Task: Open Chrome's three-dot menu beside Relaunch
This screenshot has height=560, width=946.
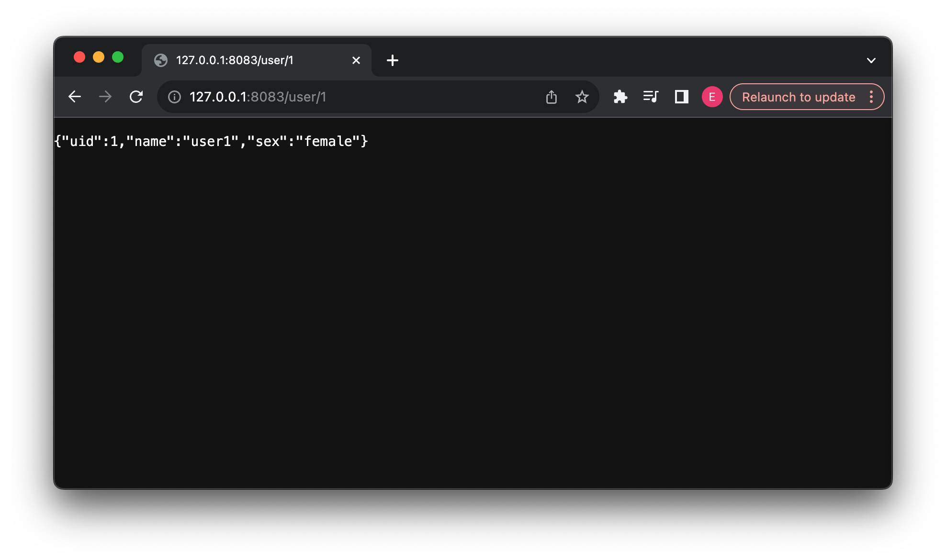Action: (x=871, y=97)
